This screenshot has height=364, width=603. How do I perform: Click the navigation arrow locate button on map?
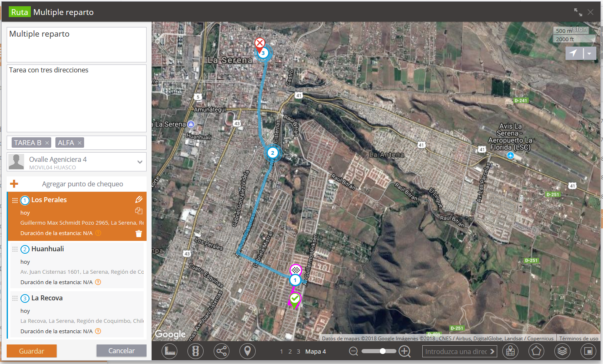pos(574,53)
